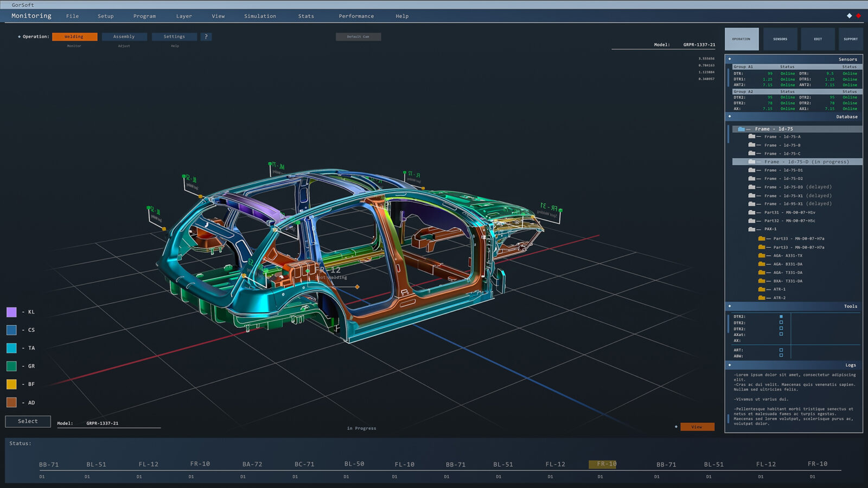The height and width of the screenshot is (488, 868).
Task: Expand the Logs section
Action: pos(729,365)
